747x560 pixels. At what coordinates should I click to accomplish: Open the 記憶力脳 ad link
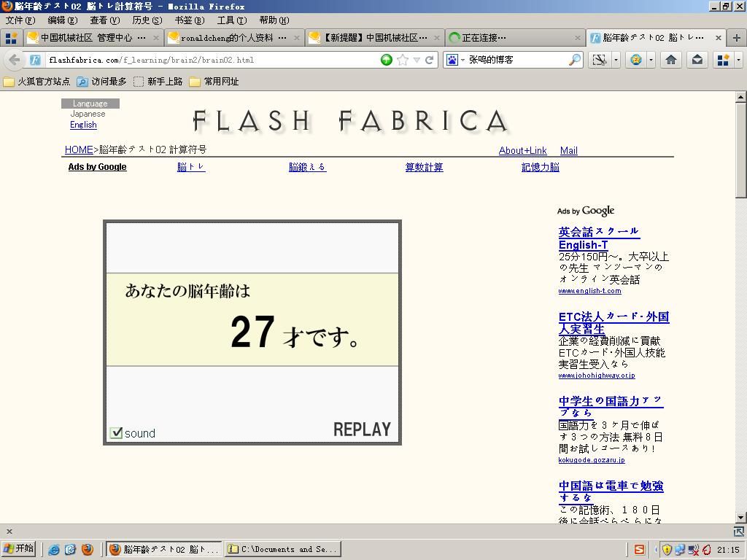point(541,167)
